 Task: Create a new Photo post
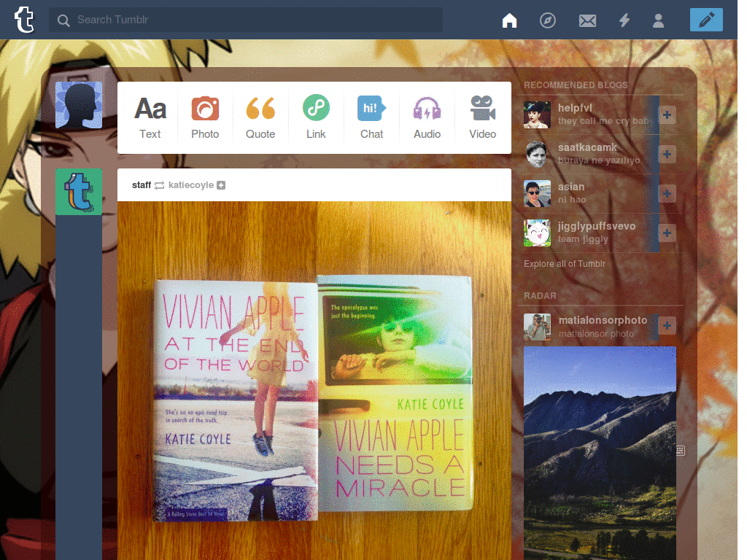[205, 117]
